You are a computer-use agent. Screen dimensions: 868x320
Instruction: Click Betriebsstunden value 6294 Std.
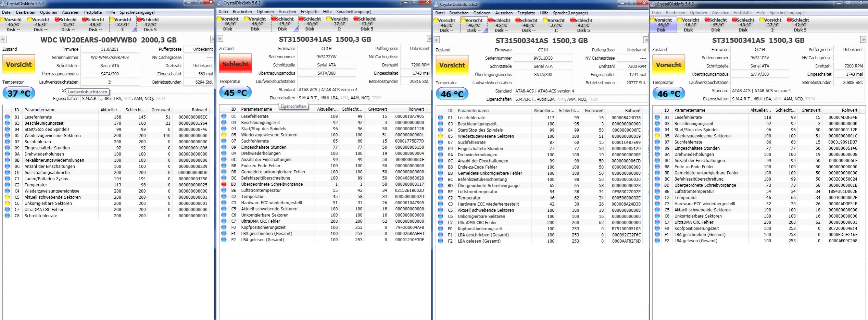199,82
